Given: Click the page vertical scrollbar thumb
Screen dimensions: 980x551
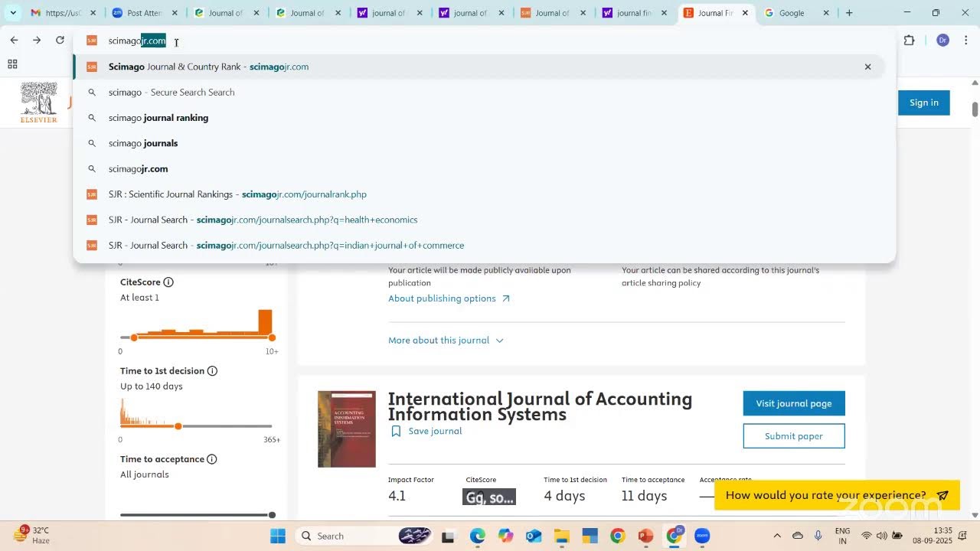Looking at the screenshot, I should (975, 109).
